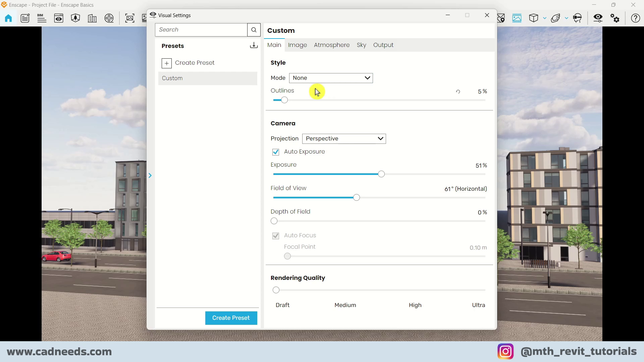Viewport: 644px width, 362px height.
Task: Open Enscape general settings gears
Action: tap(615, 18)
